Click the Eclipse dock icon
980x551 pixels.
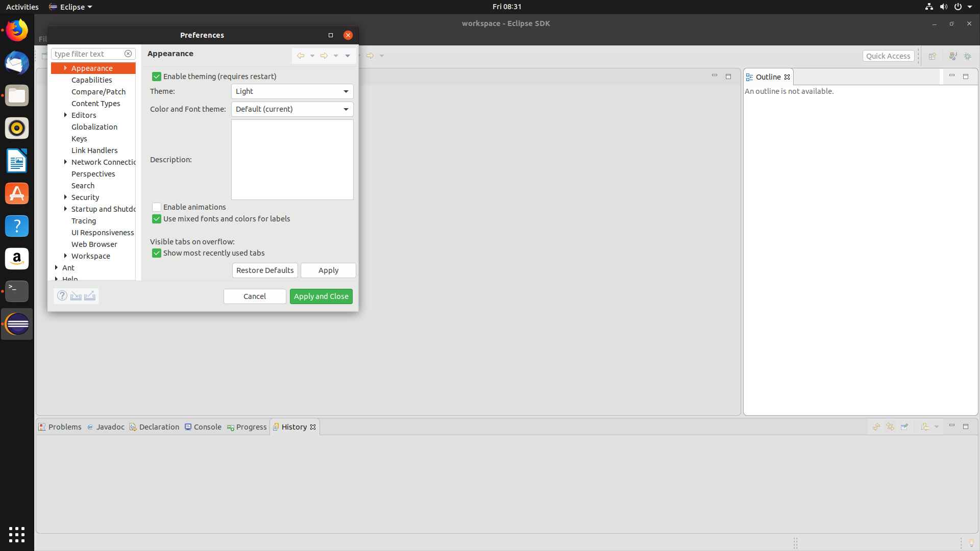[x=17, y=324]
